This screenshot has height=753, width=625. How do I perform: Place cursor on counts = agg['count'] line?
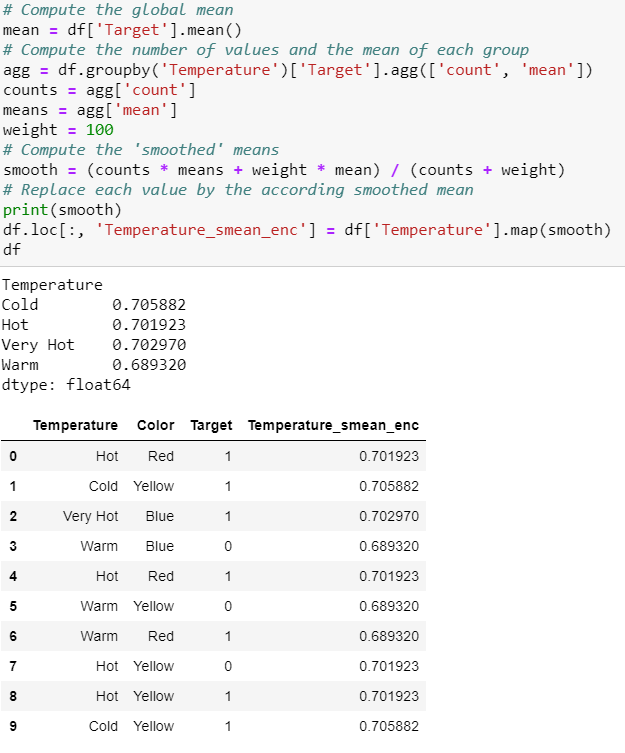tap(99, 90)
